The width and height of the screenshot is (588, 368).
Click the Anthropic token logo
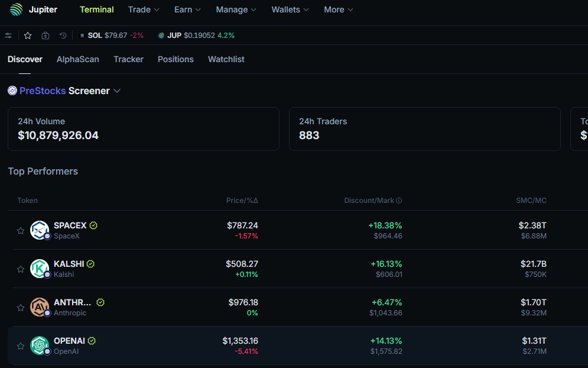point(40,307)
